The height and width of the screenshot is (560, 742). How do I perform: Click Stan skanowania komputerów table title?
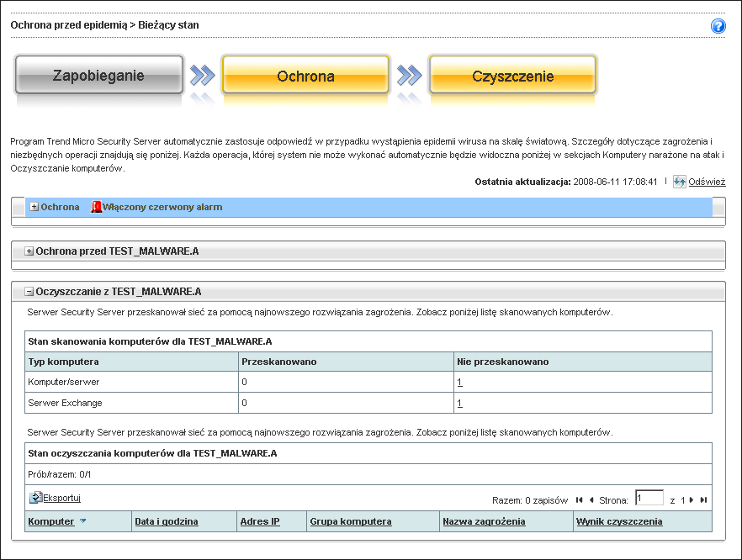(x=150, y=341)
